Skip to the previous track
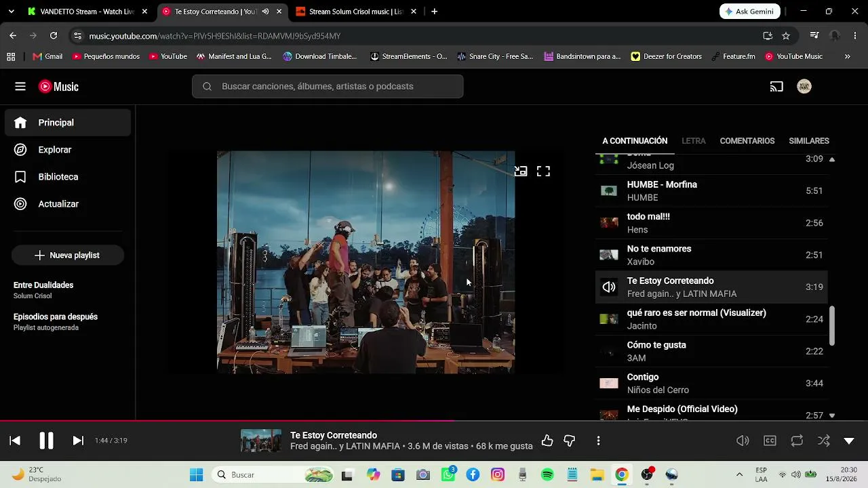 [x=15, y=441]
